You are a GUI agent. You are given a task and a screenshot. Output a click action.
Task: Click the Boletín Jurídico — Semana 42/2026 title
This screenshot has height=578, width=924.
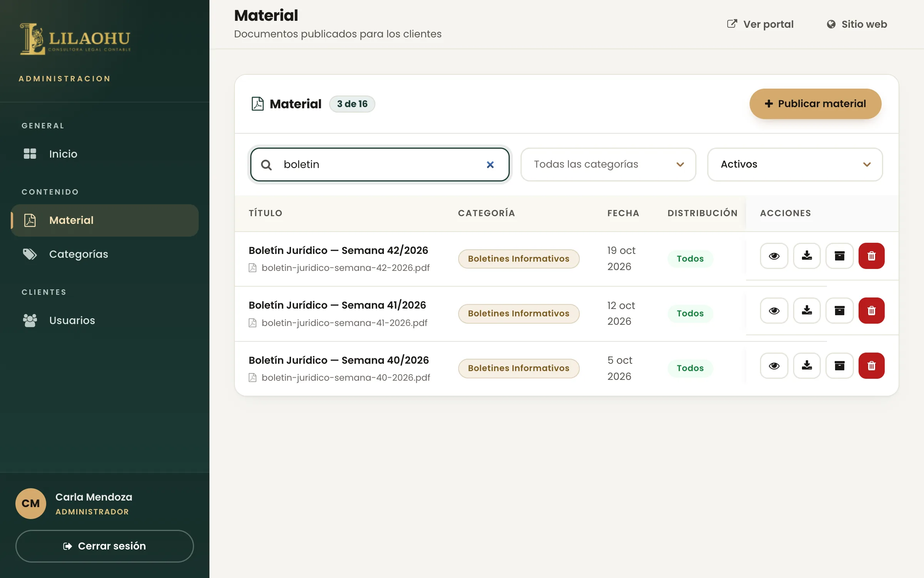tap(338, 250)
